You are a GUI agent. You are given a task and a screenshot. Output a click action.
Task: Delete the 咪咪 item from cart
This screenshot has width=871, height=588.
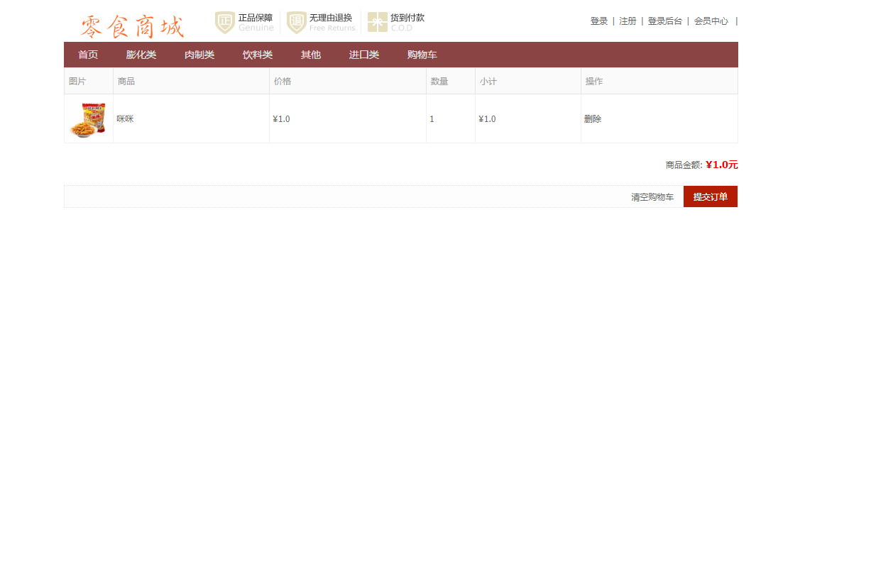[x=593, y=119]
